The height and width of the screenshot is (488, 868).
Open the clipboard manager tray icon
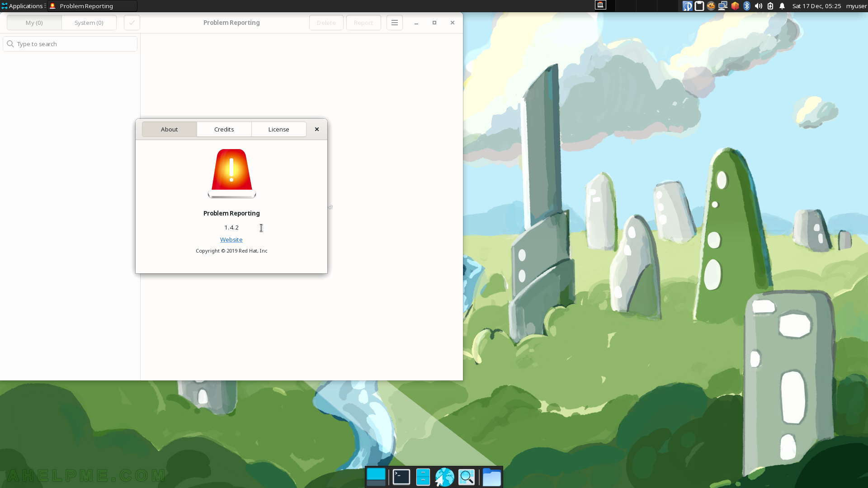[x=699, y=6]
